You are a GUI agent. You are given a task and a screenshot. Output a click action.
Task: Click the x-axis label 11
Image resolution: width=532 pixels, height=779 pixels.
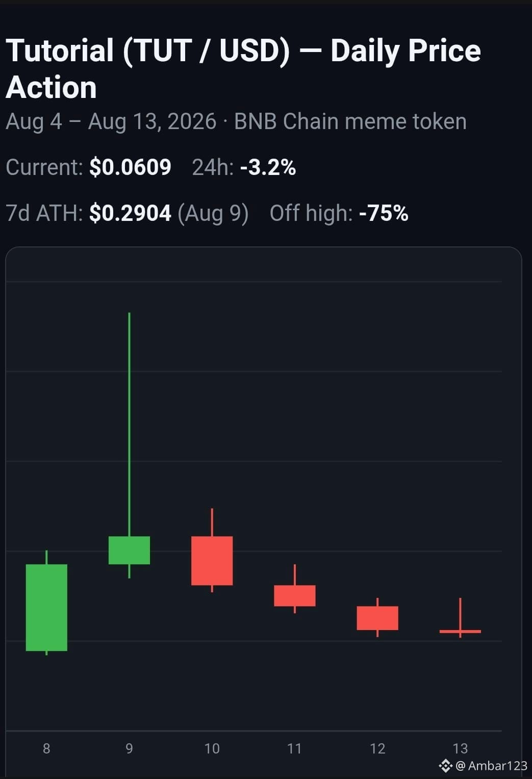click(294, 748)
